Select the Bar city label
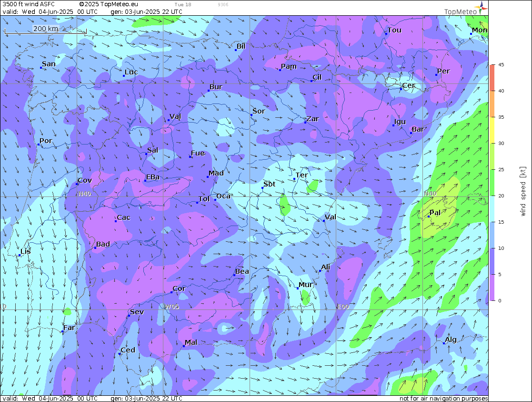Screen dimensions: 532x402 pyautogui.click(x=418, y=129)
